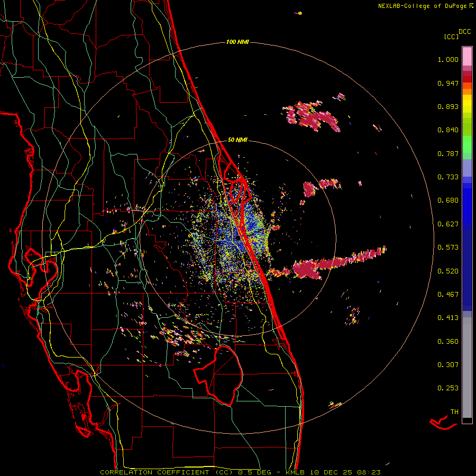The width and height of the screenshot is (476, 476).
Task: Select the 0.947 scale value
Action: click(x=448, y=83)
